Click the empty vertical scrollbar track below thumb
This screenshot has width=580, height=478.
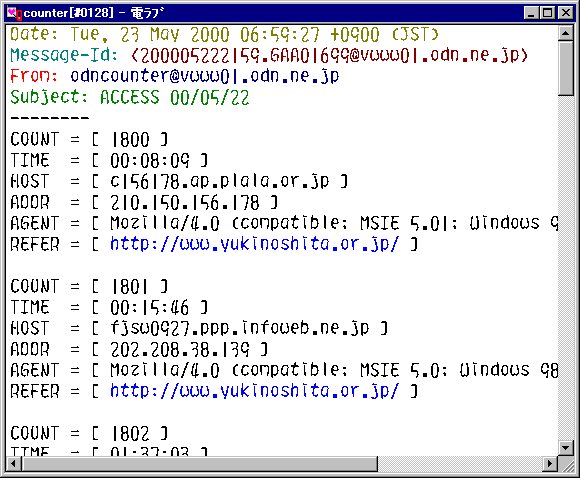coord(566,268)
